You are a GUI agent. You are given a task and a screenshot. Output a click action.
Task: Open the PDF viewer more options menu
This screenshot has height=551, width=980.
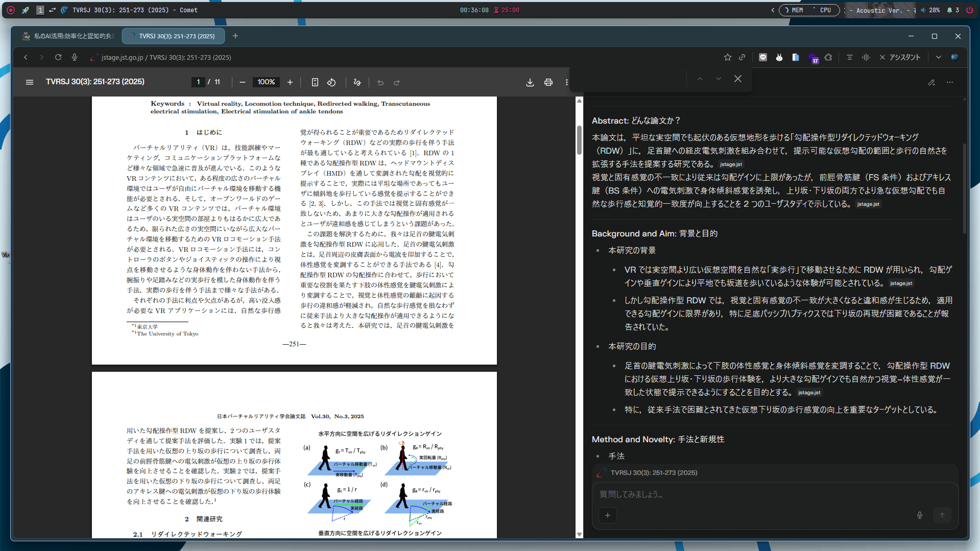coord(566,82)
